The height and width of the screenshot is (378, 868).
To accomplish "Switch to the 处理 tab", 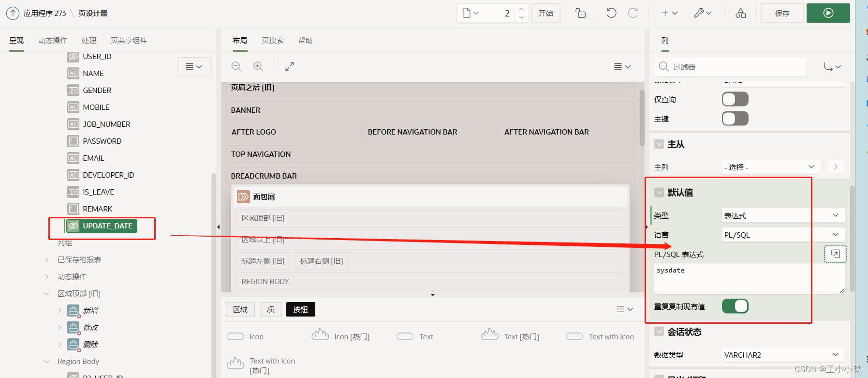I will (x=89, y=41).
